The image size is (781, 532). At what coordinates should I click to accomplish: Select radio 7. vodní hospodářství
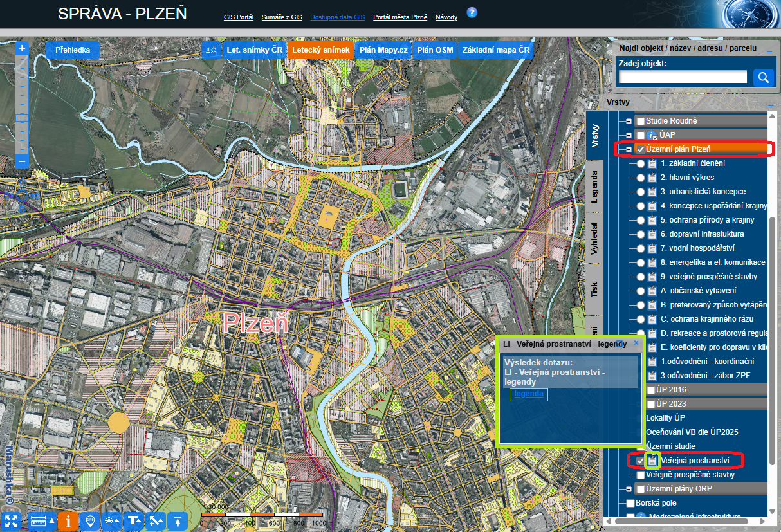(x=641, y=248)
